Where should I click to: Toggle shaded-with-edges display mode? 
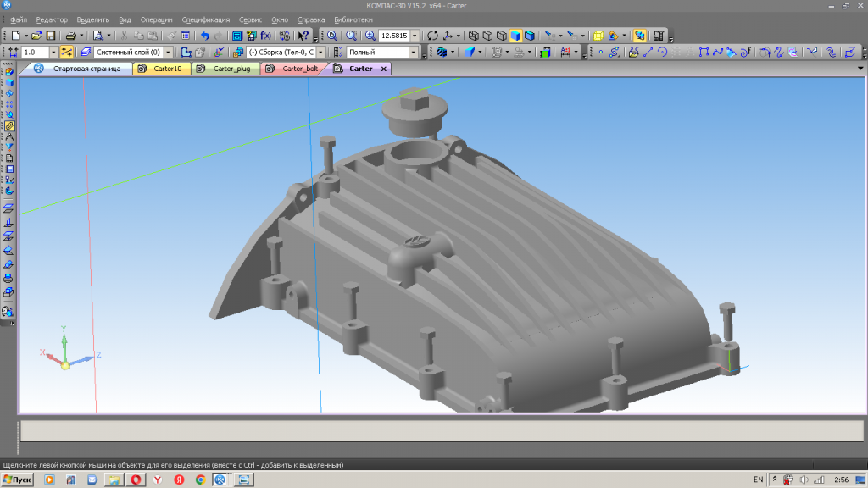530,36
